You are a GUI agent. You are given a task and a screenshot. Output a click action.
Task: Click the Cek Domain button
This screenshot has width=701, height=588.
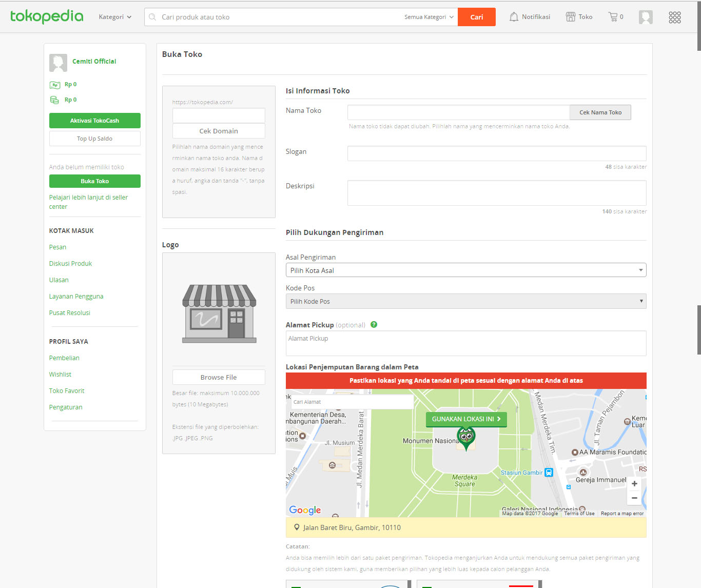218,131
